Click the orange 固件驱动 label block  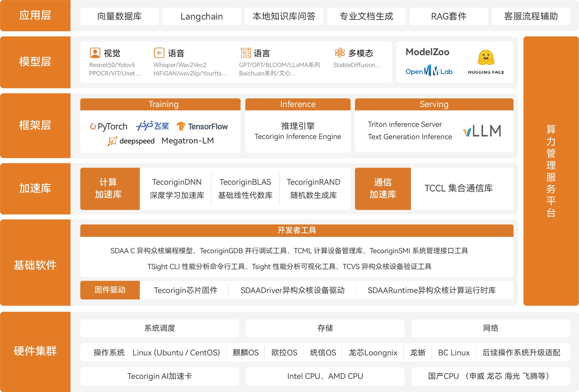coord(110,290)
